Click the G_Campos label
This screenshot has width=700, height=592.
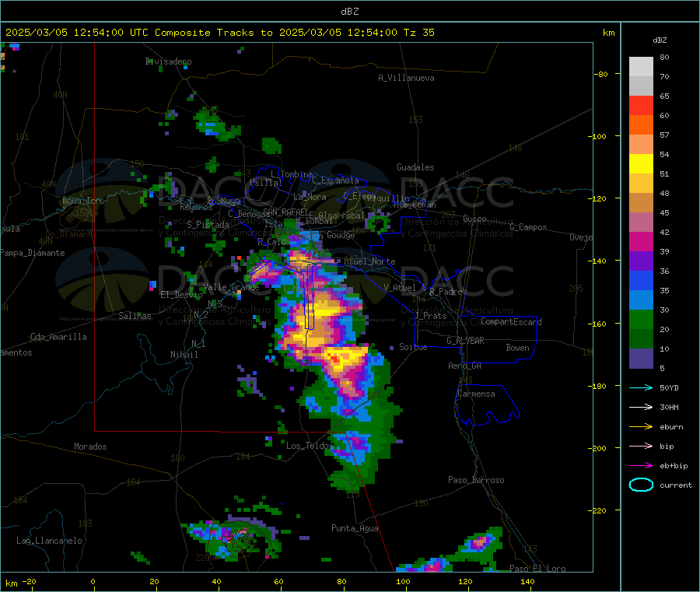[x=528, y=227]
